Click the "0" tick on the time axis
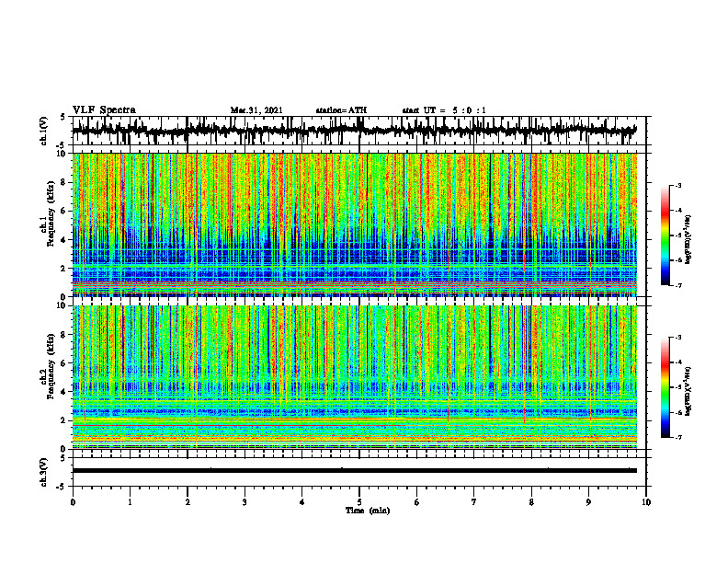The height and width of the screenshot is (563, 728). [73, 502]
